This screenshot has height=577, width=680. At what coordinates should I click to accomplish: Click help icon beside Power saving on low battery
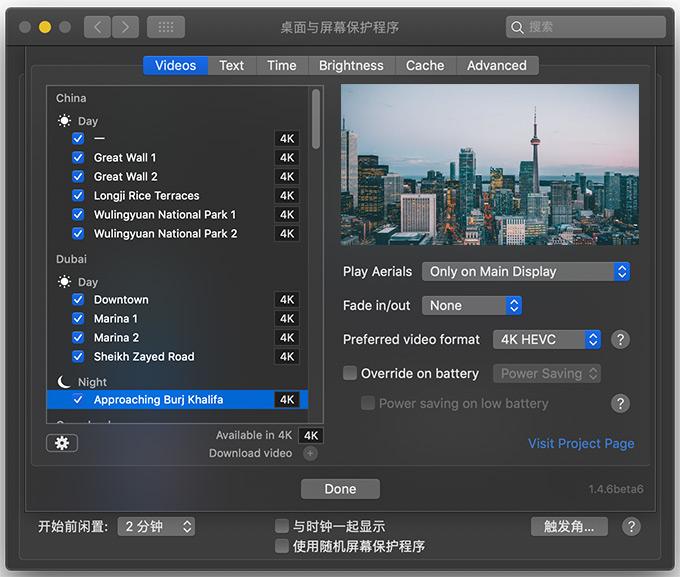pos(620,403)
